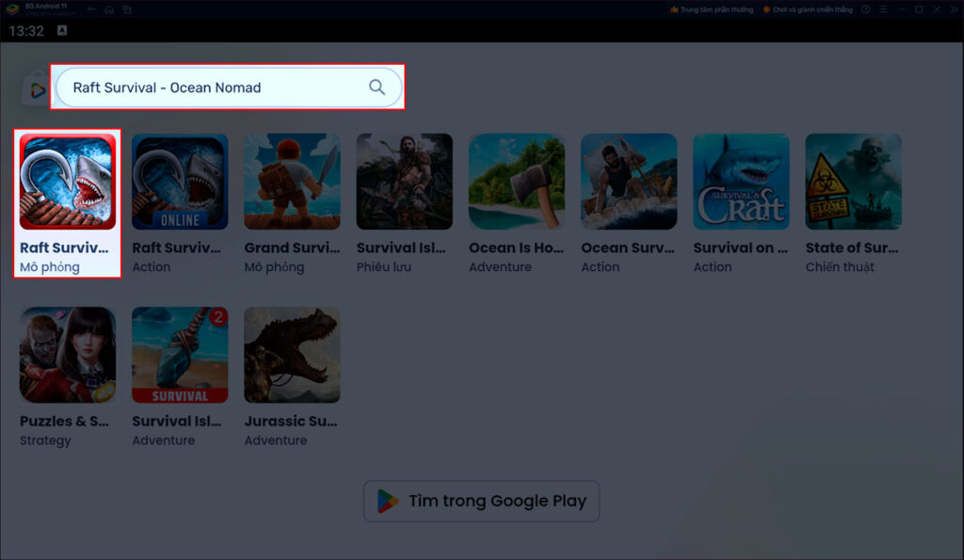
Task: Open the Puzzles & Survival strategy game
Action: (x=66, y=355)
